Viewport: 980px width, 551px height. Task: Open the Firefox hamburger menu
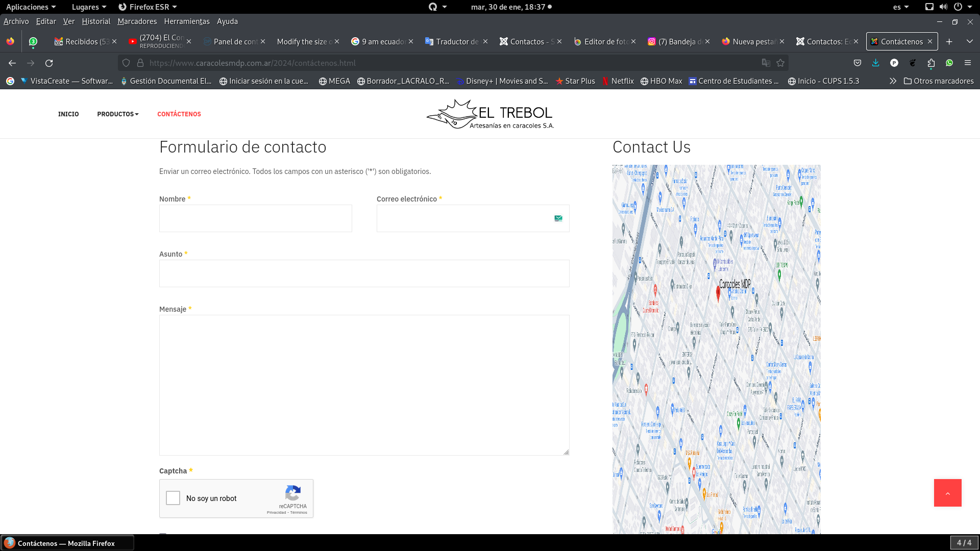coord(967,63)
